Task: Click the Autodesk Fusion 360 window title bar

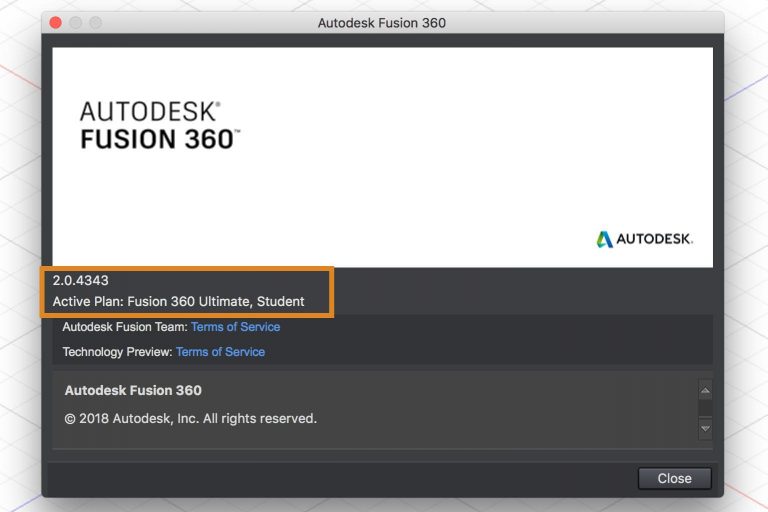Action: click(x=382, y=22)
